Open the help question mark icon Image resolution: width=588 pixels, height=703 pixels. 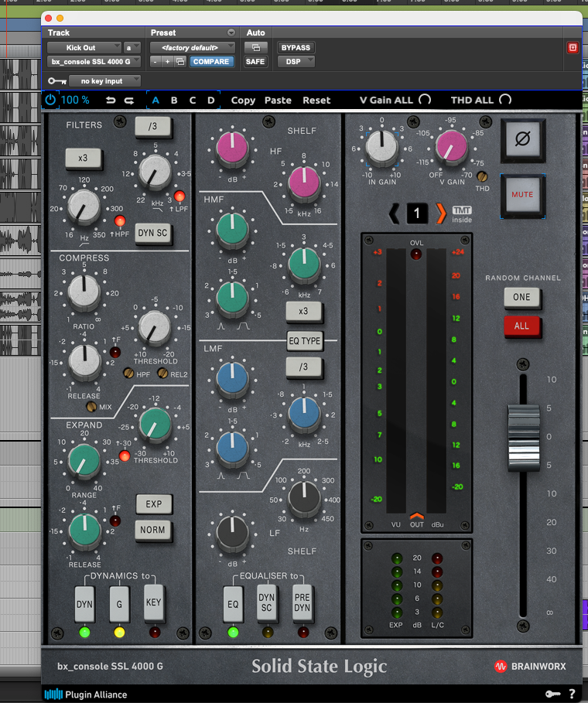tap(572, 694)
